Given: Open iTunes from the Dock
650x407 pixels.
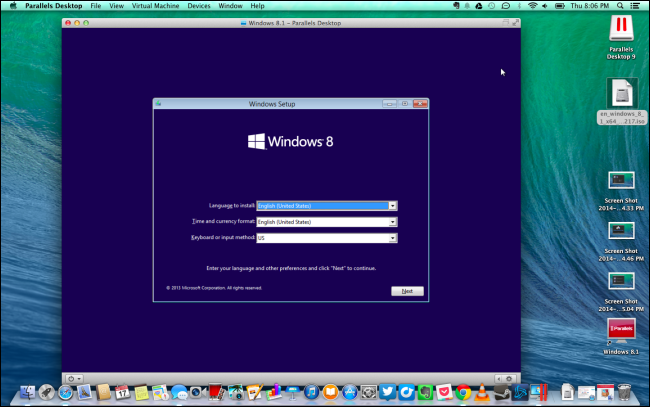Looking at the screenshot, I should pos(311,392).
